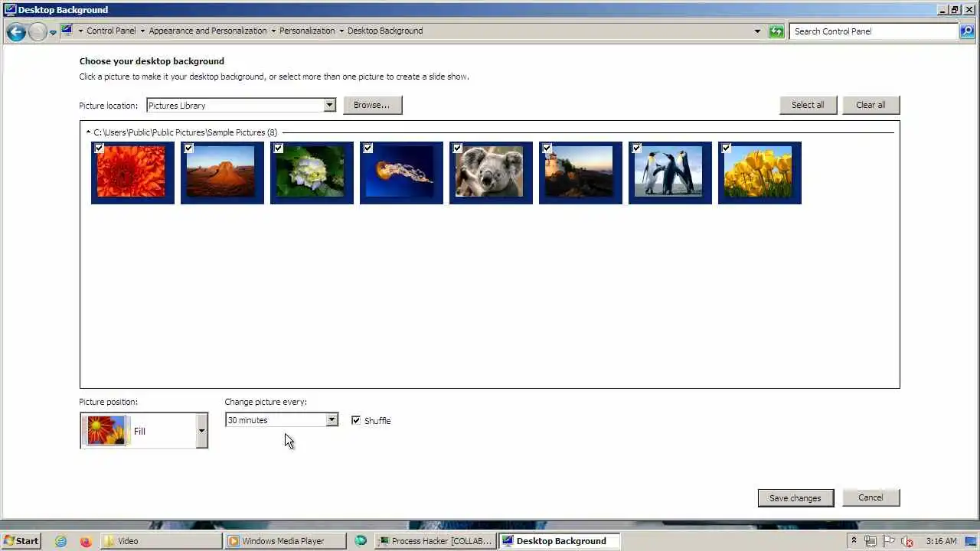
Task: Click the muted volume tray icon
Action: point(907,541)
